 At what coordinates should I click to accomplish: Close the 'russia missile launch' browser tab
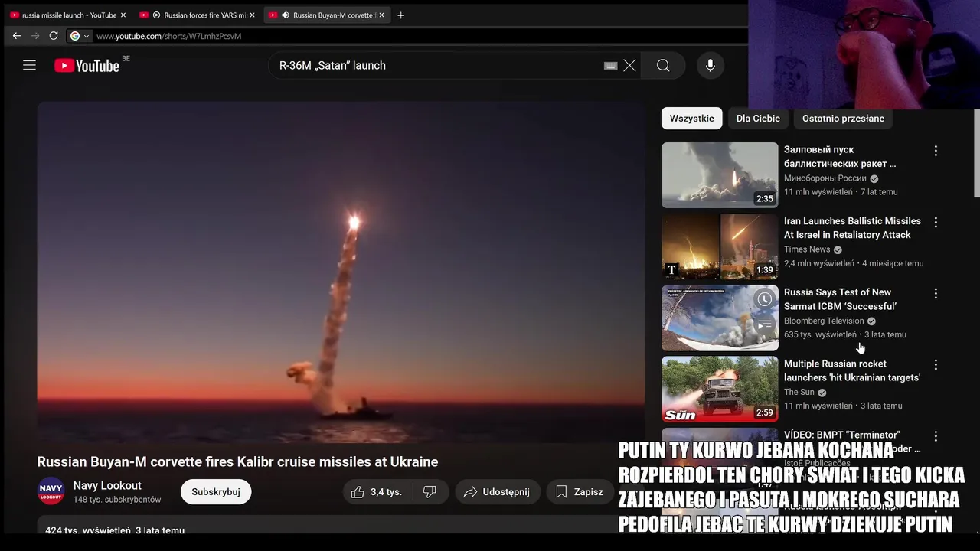[123, 15]
